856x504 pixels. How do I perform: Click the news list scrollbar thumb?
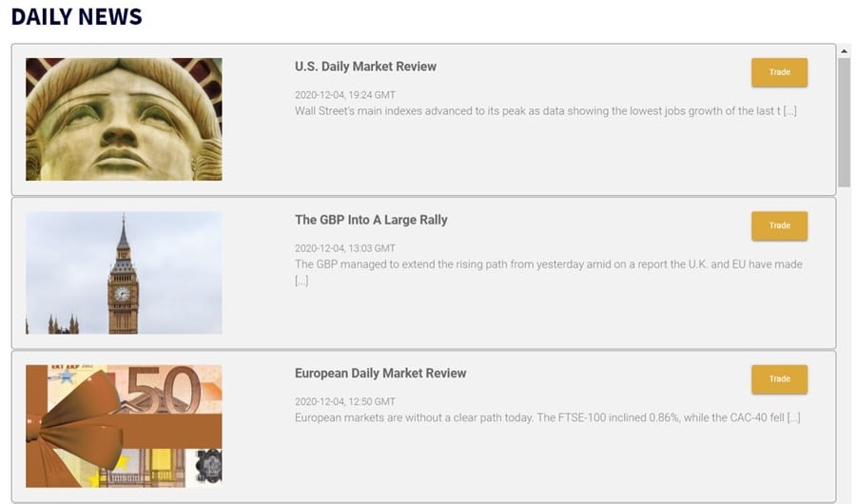click(x=844, y=122)
